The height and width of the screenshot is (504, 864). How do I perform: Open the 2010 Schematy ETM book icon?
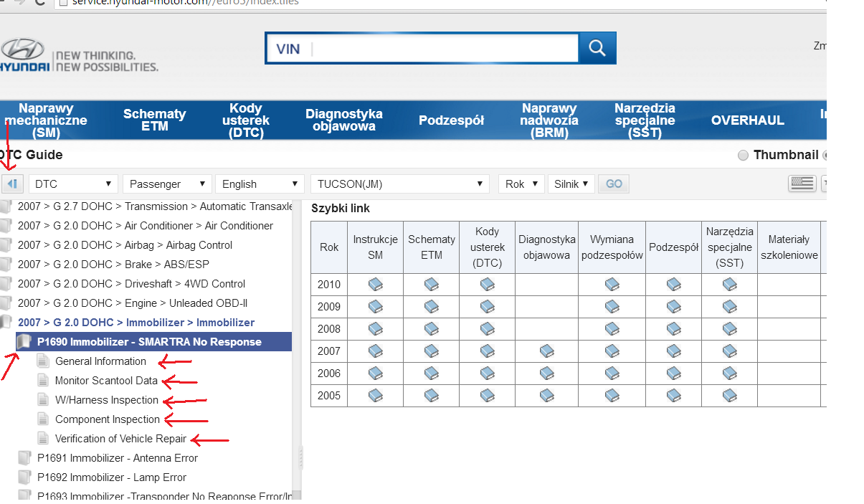point(431,285)
